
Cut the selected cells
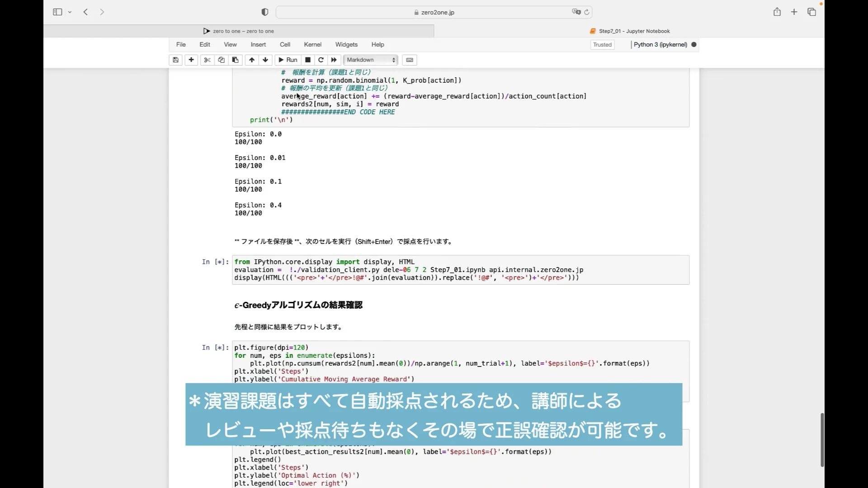[207, 60]
